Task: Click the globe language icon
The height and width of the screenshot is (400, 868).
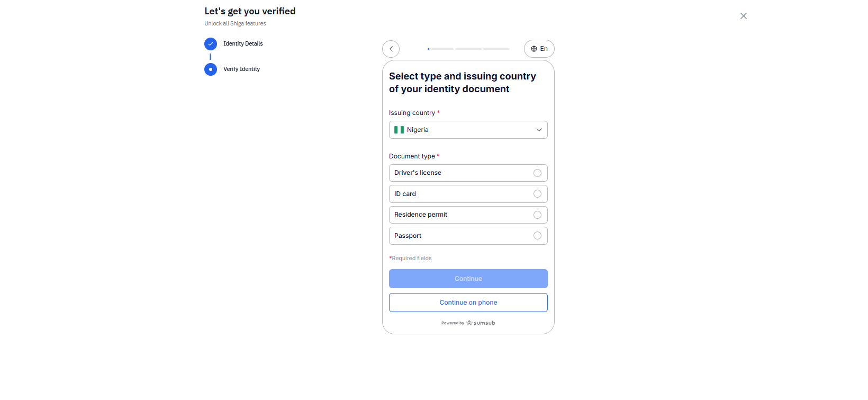Action: click(534, 49)
